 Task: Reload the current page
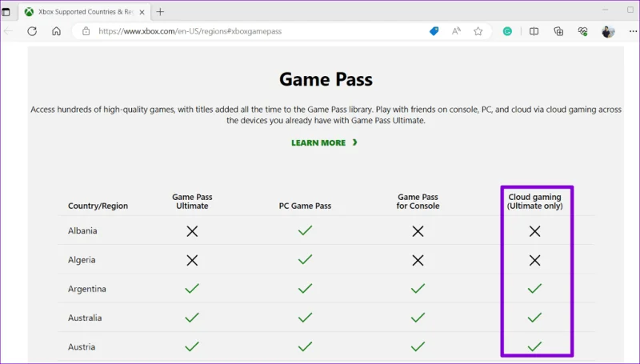click(32, 31)
